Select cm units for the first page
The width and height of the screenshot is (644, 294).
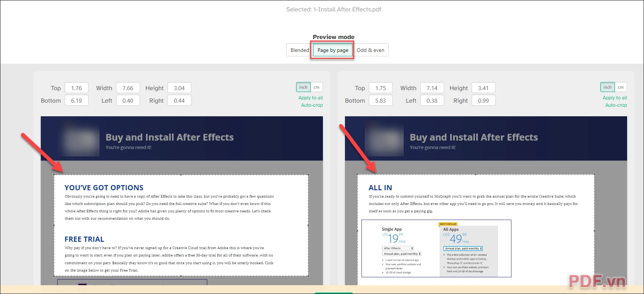[x=316, y=87]
